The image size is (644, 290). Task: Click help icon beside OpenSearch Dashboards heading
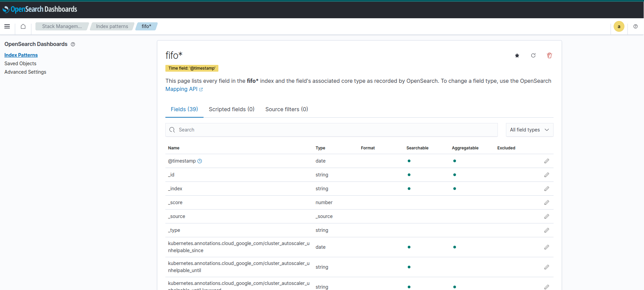click(x=73, y=44)
